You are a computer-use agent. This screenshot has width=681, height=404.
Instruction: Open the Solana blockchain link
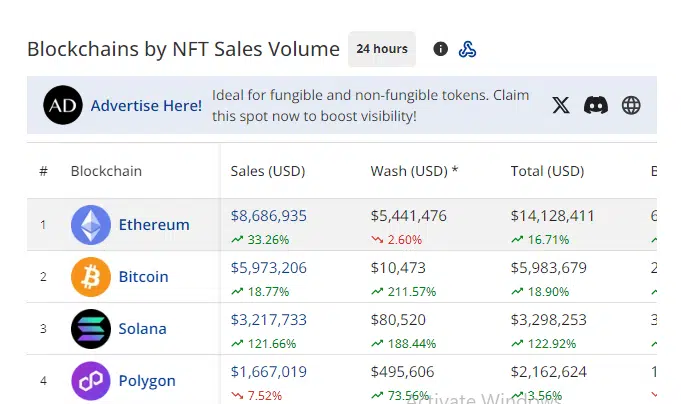point(142,329)
